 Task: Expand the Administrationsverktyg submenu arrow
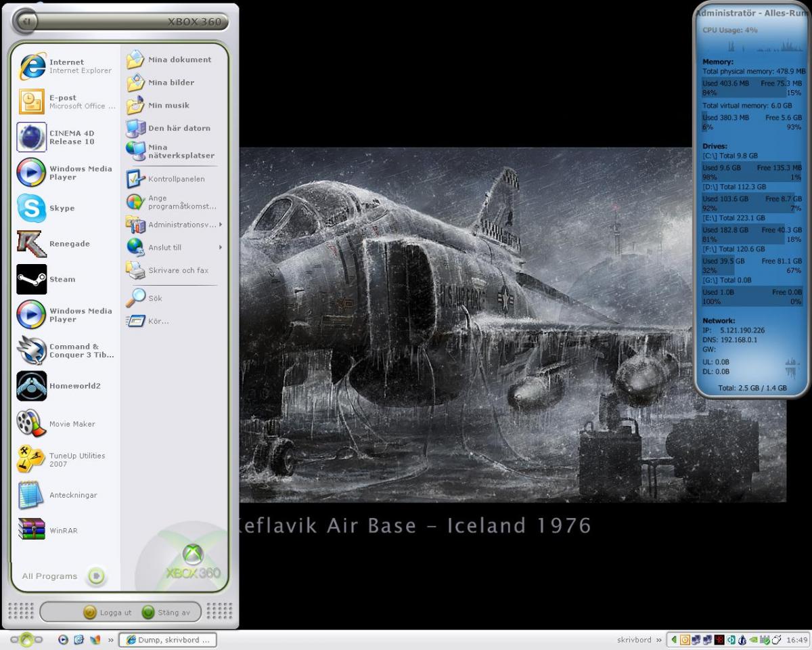coord(221,225)
